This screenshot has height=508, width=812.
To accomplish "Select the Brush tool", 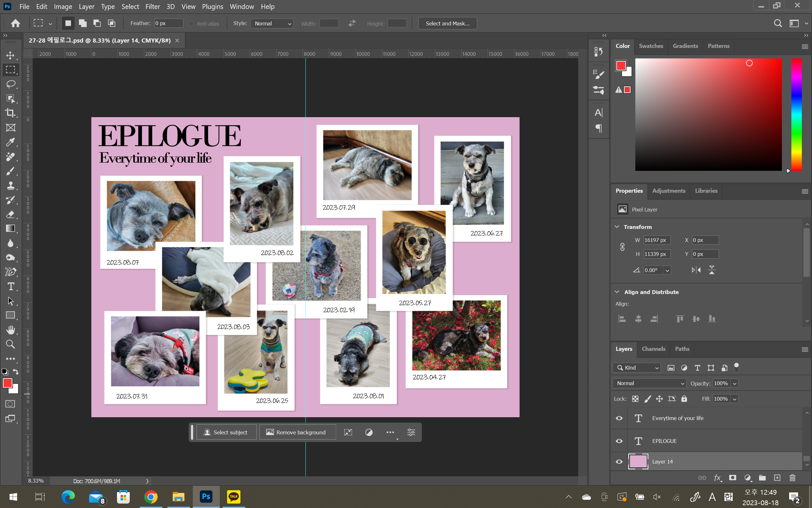I will click(10, 171).
